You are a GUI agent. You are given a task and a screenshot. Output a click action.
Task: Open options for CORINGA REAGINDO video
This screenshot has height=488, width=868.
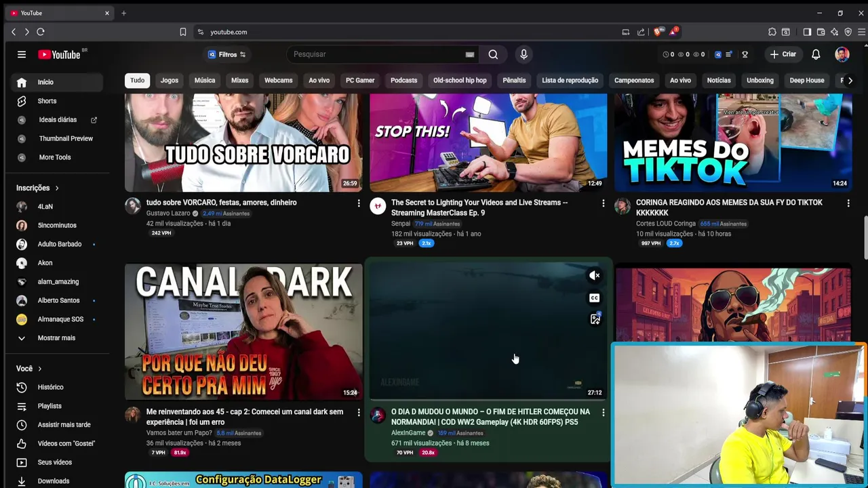pos(848,203)
